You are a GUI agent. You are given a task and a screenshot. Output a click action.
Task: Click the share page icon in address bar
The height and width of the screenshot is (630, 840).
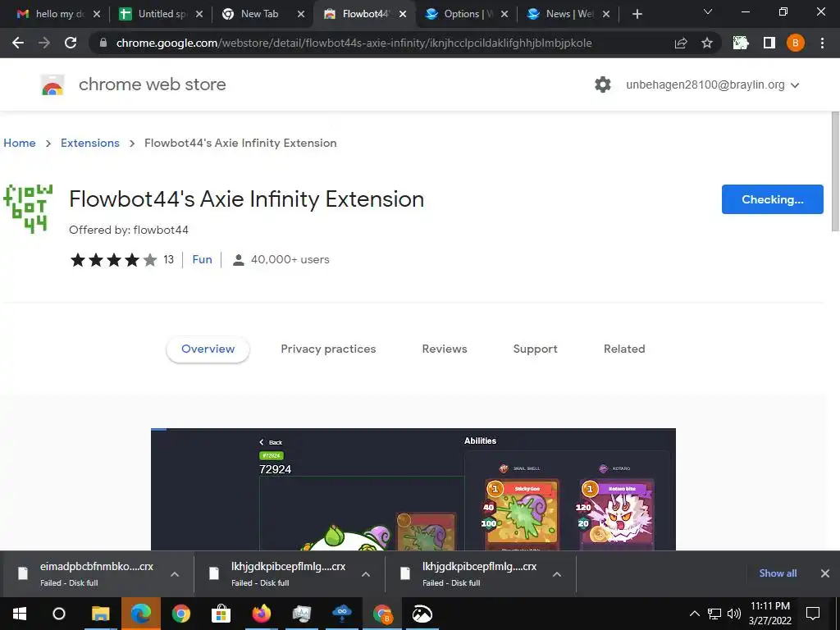(x=681, y=43)
